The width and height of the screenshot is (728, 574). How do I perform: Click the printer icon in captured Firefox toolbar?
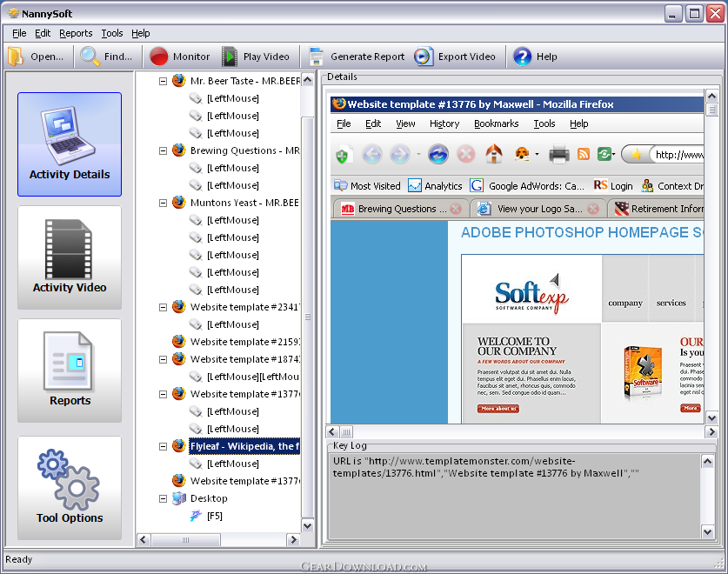click(559, 154)
